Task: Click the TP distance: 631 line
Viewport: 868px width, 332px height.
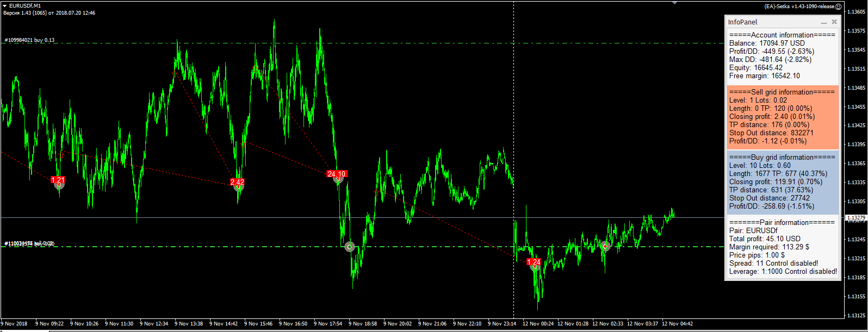Action: click(771, 190)
